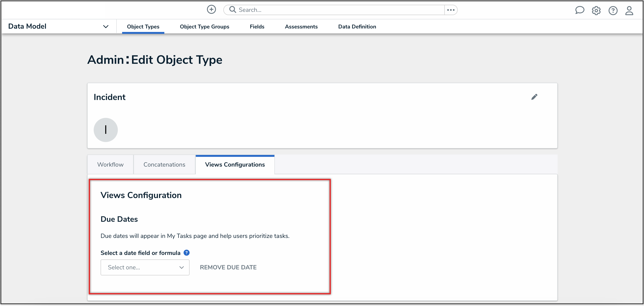The height and width of the screenshot is (306, 644).
Task: Navigate to Assessments
Action: tap(301, 27)
